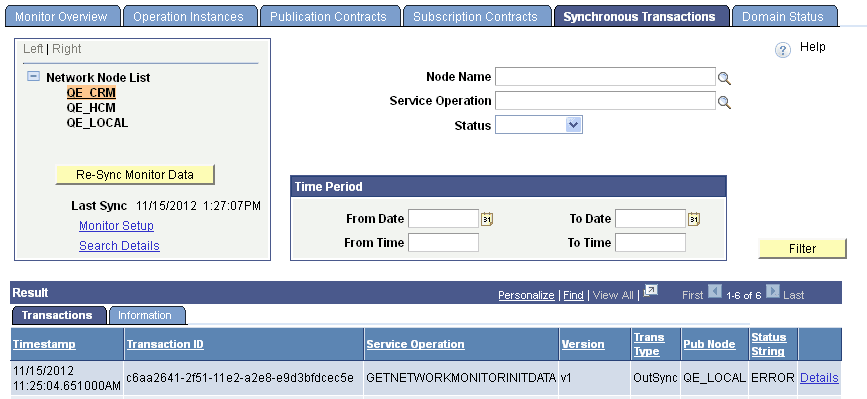This screenshot has height=399, width=867.
Task: Sort by the Status String column header
Action: 769,344
